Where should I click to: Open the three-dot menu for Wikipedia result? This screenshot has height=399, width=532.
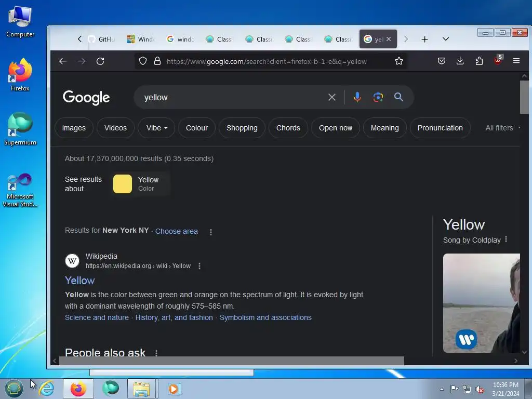coord(199,266)
